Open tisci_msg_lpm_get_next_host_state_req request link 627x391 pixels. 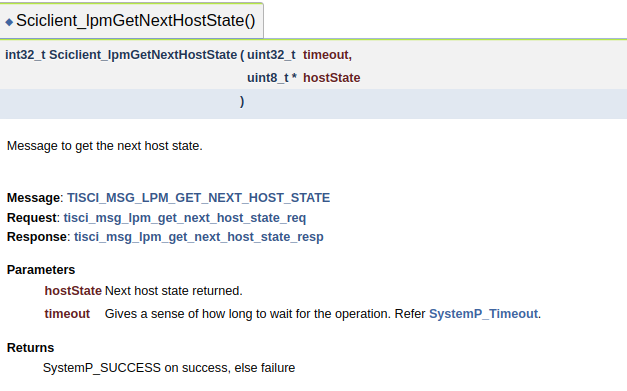pos(184,218)
